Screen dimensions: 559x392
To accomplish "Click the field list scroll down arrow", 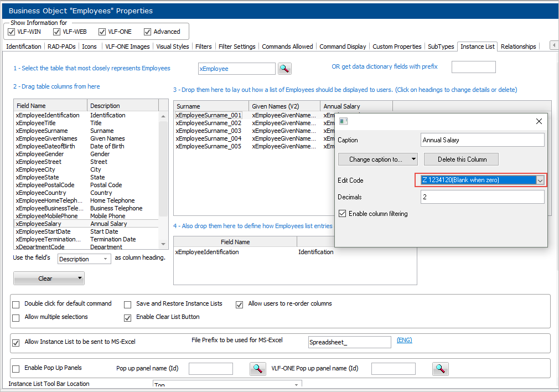I will coord(163,244).
